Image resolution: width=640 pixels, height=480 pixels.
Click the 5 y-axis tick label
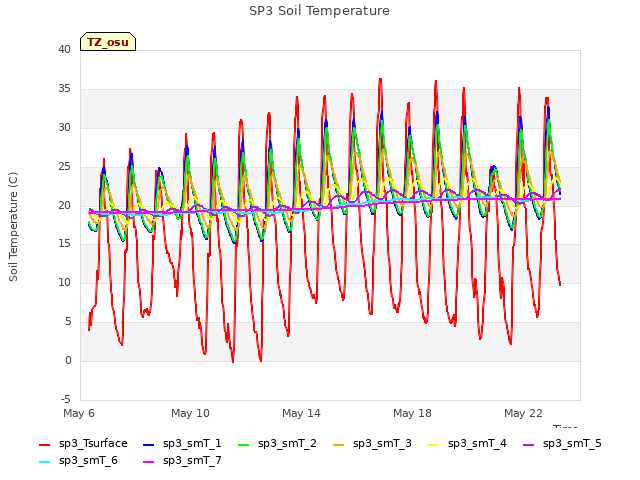click(x=68, y=322)
